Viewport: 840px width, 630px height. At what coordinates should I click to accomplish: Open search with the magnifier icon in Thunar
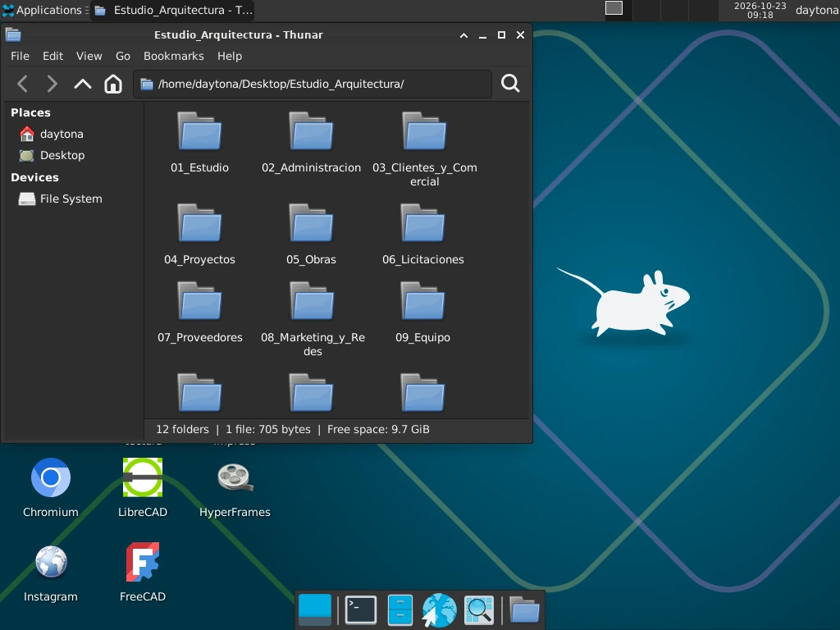pos(510,84)
